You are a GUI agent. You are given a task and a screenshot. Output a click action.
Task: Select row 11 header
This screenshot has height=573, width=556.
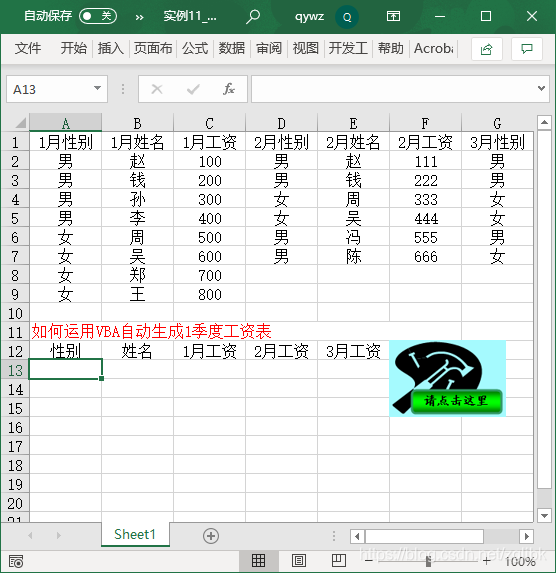pos(15,332)
